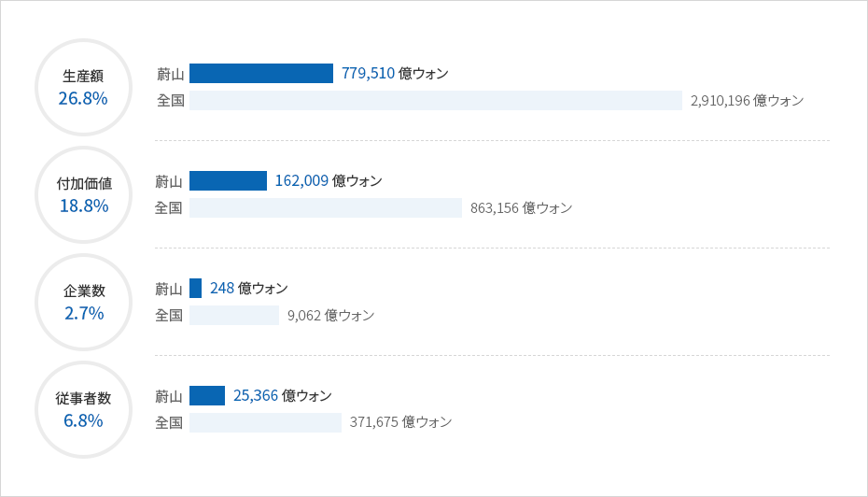Select the 全国 companies light bar
Screen dimensions: 868x497
pos(234,315)
